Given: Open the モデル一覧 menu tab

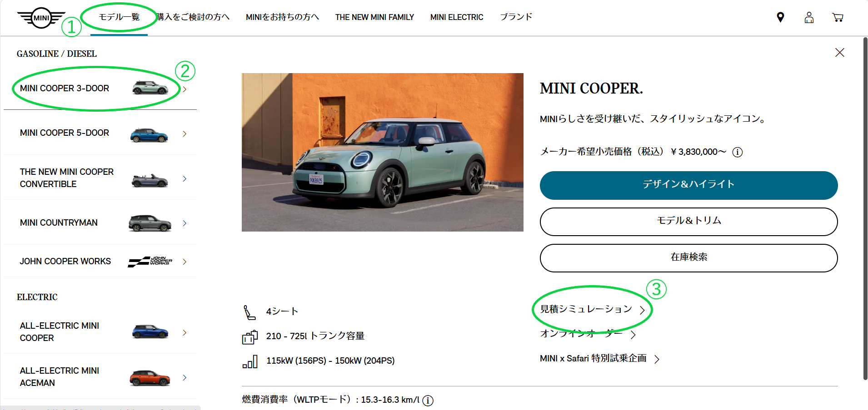Looking at the screenshot, I should (x=119, y=17).
